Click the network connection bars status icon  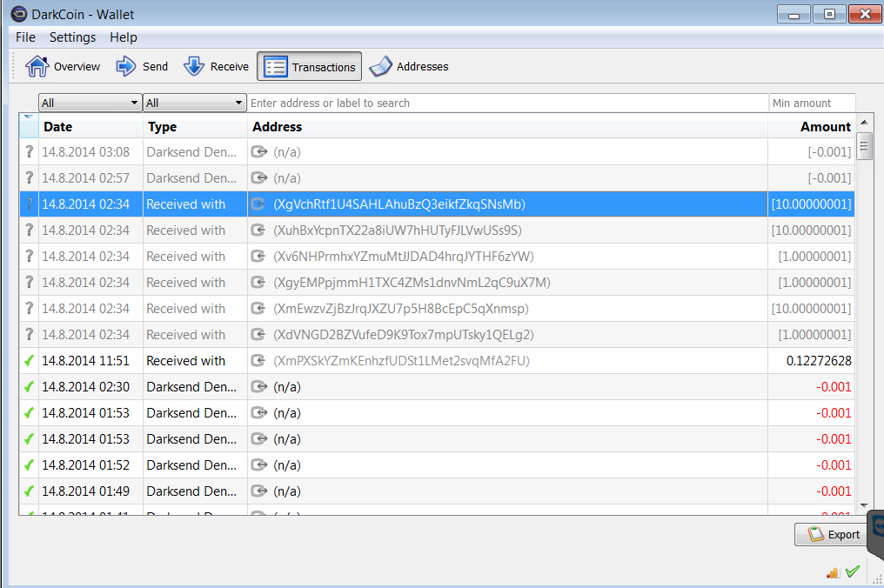tap(833, 573)
